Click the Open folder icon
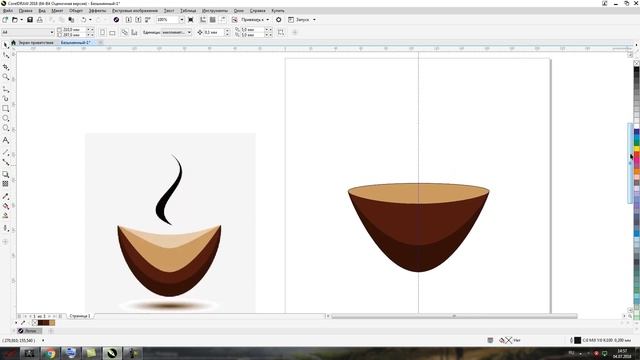640x360 pixels. click(15, 20)
